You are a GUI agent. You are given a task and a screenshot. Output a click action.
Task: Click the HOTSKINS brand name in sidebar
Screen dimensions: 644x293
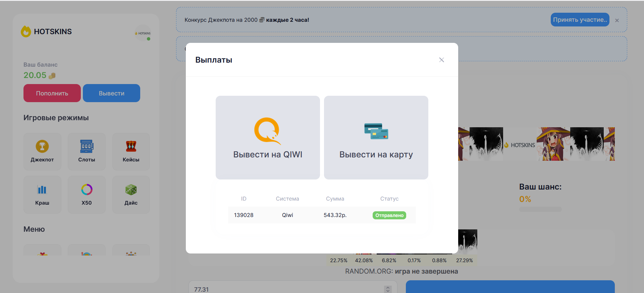(53, 31)
